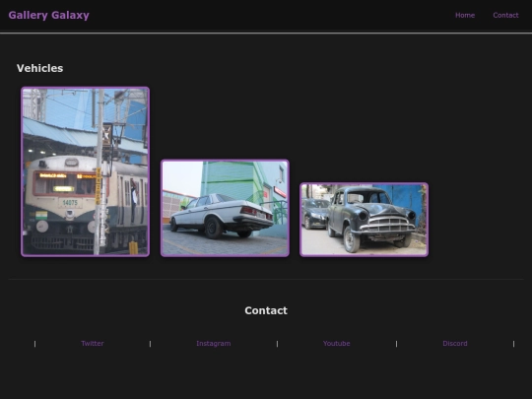
Task: Visit the Instagram link
Action: click(214, 344)
